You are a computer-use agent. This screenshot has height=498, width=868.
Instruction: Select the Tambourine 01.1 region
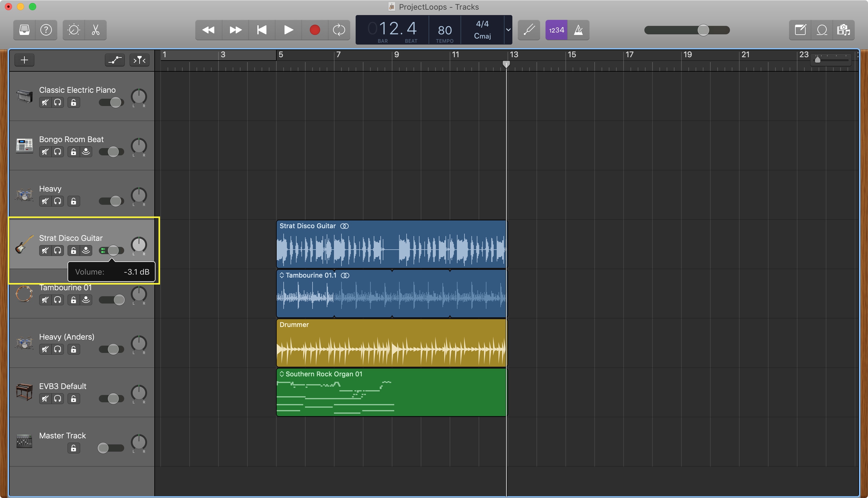tap(391, 294)
